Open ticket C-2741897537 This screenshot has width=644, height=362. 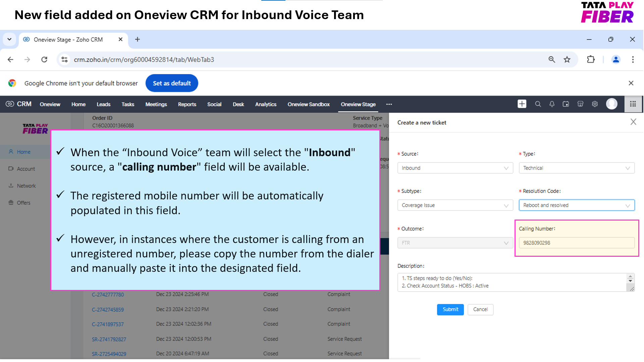point(108,324)
